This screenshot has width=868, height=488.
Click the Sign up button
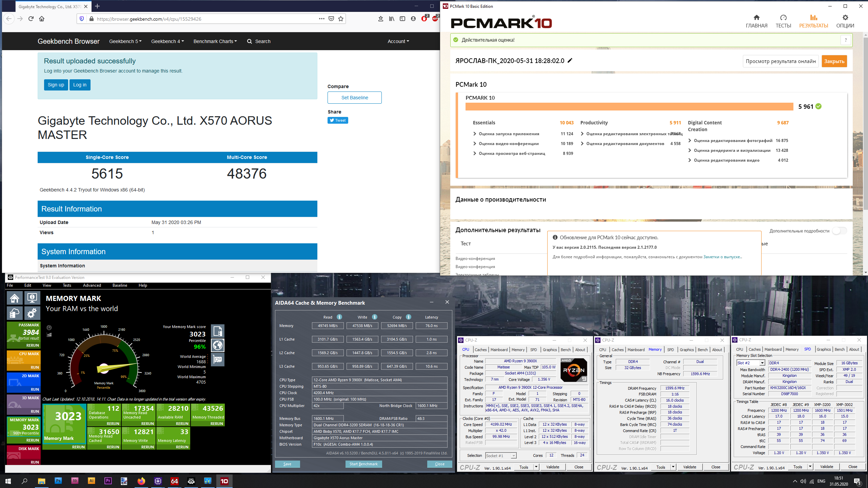coord(56,85)
